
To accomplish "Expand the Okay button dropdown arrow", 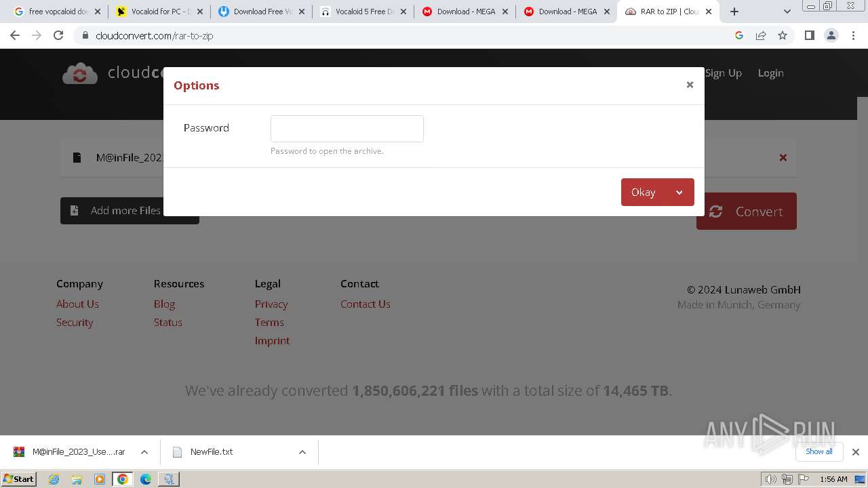I will (679, 192).
